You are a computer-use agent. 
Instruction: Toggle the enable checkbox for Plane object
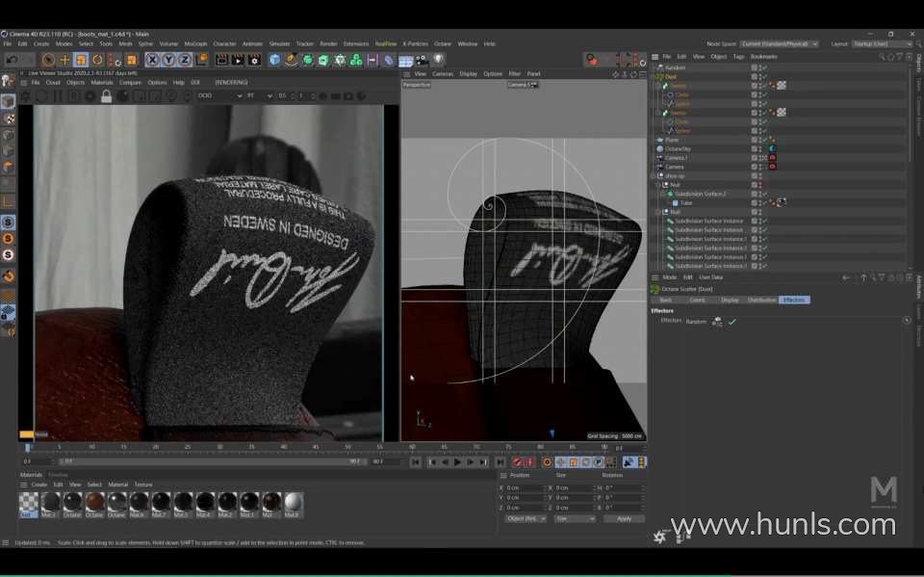pyautogui.click(x=763, y=140)
